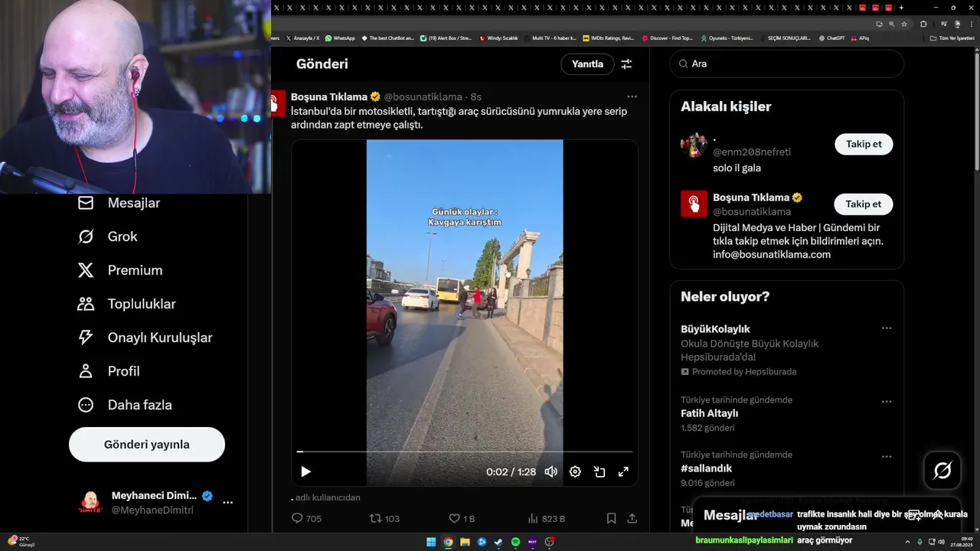
Task: Play the video
Action: 305,472
